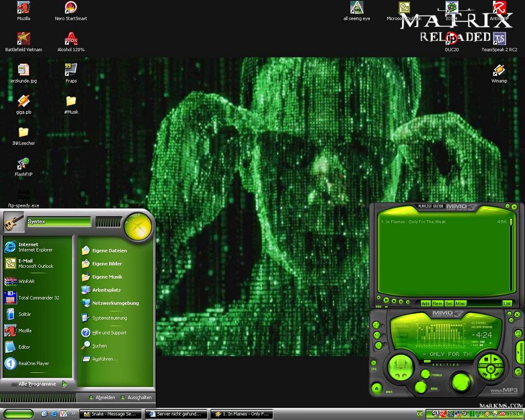Open the DUC20 desktop shortcut

click(452, 42)
